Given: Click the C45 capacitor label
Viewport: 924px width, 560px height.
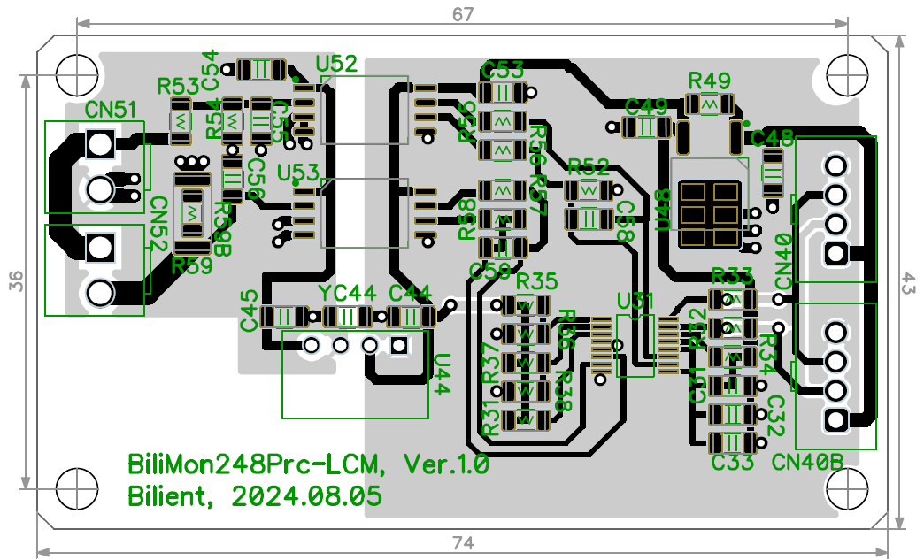Looking at the screenshot, I should [250, 311].
